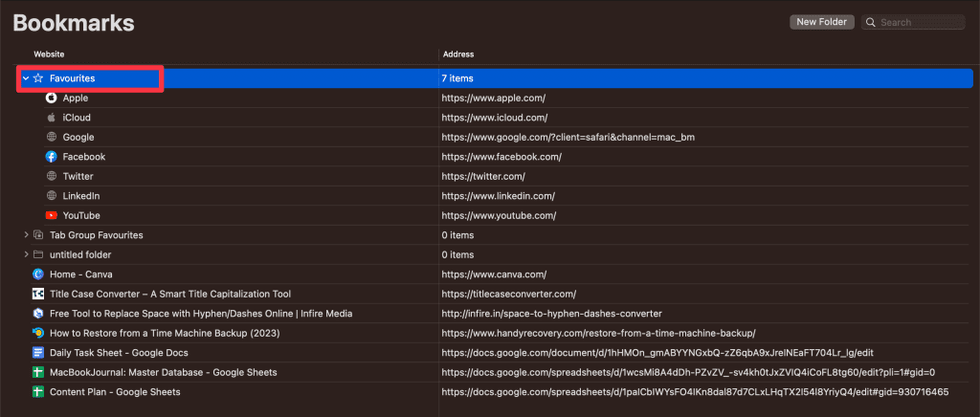Click the Website column header
The width and height of the screenshot is (980, 417).
(x=49, y=55)
